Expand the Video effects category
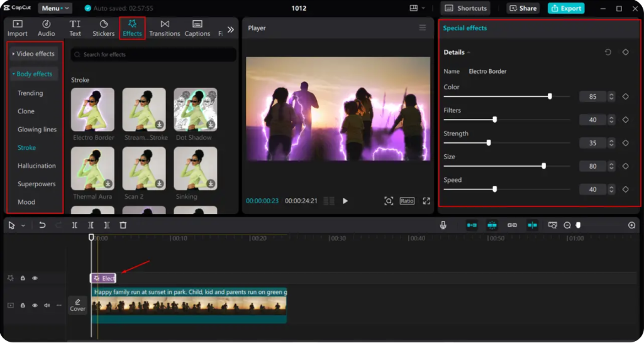 [x=33, y=54]
